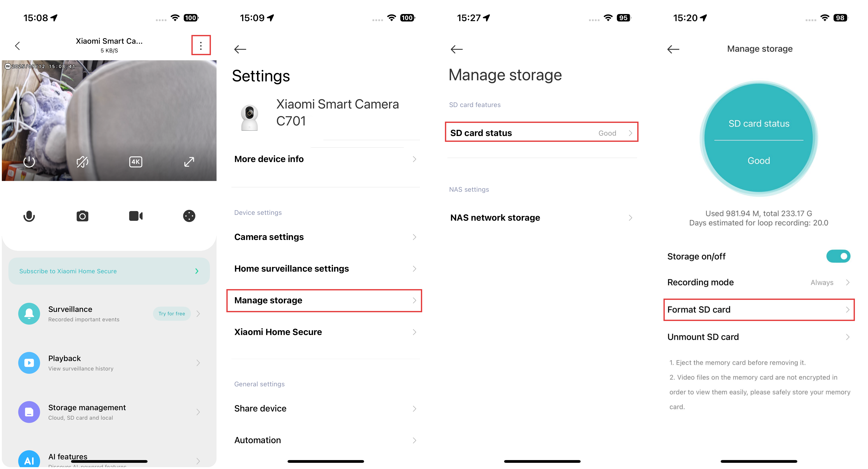This screenshot has width=868, height=469.
Task: Tap the power icon on camera feed
Action: click(x=29, y=162)
